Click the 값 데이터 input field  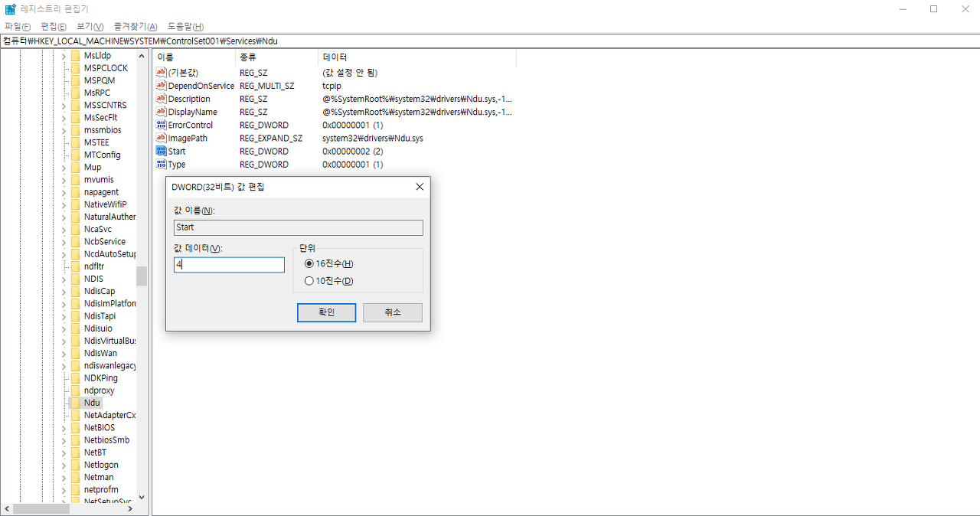point(229,265)
